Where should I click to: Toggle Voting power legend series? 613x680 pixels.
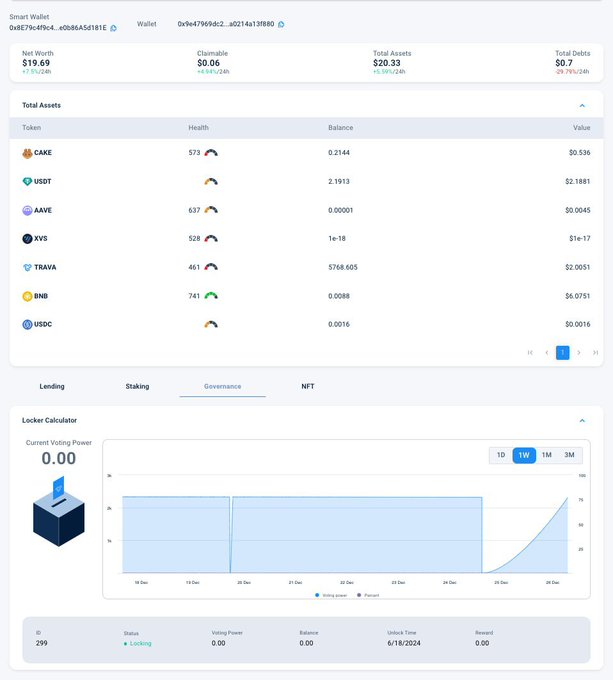click(x=331, y=595)
